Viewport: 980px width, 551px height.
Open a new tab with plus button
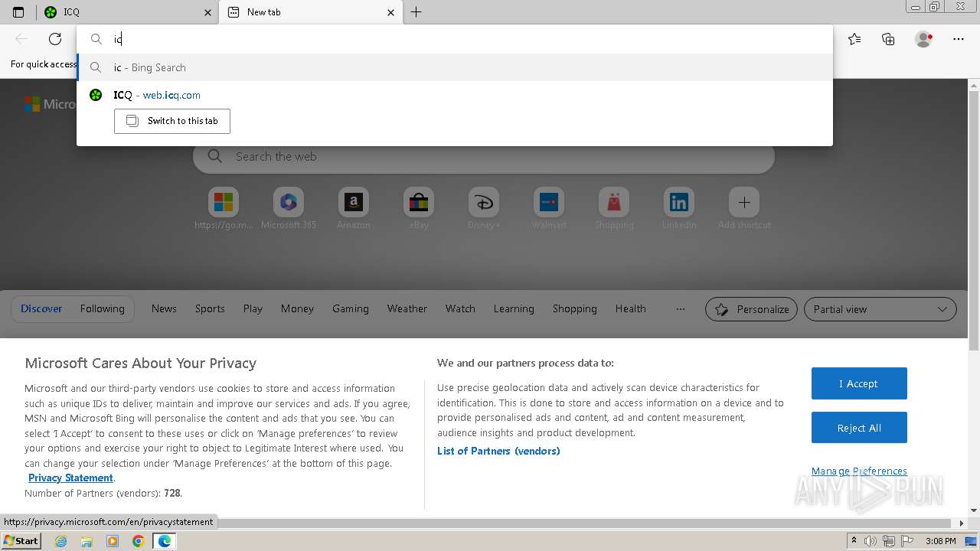click(x=416, y=12)
